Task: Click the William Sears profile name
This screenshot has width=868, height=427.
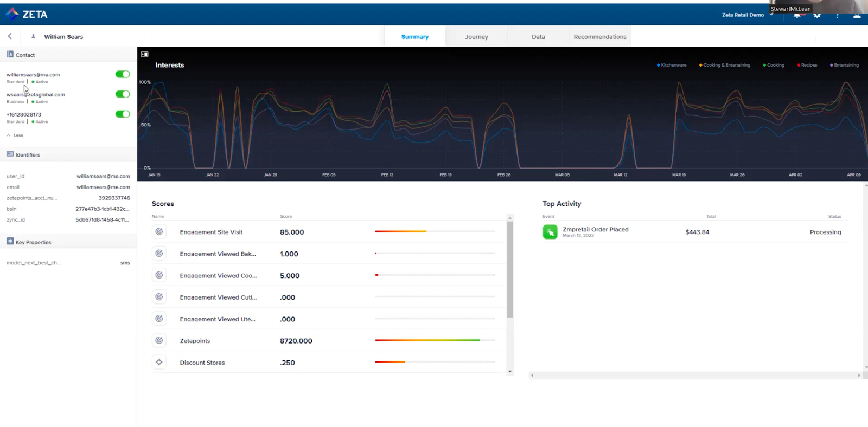Action: pyautogui.click(x=63, y=37)
